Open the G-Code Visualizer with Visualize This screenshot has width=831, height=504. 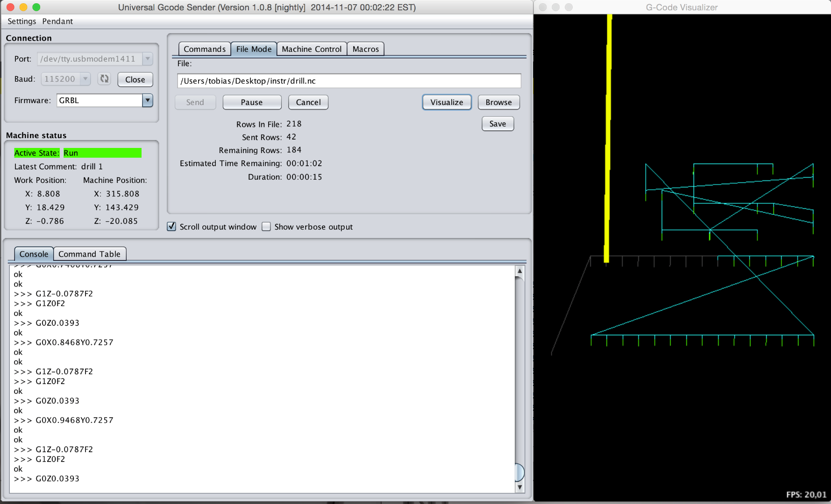446,102
